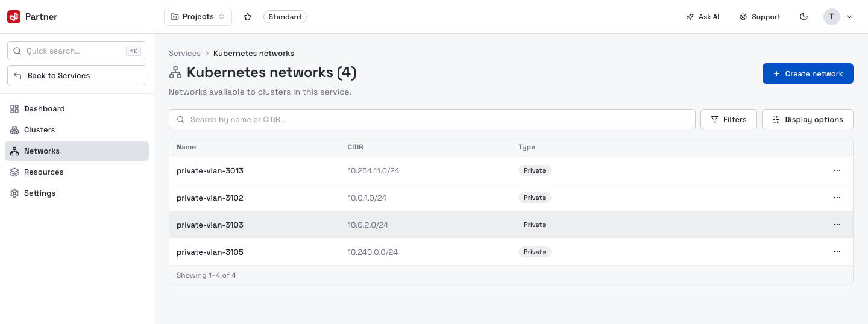Open more actions for private-vlan-3103
Screen dimensions: 868x324
tap(837, 225)
